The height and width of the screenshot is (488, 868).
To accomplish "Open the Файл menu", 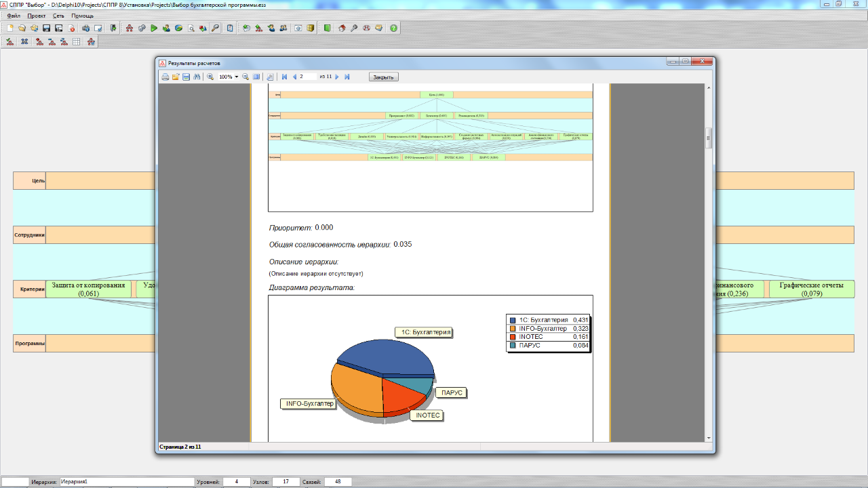I will coord(14,16).
